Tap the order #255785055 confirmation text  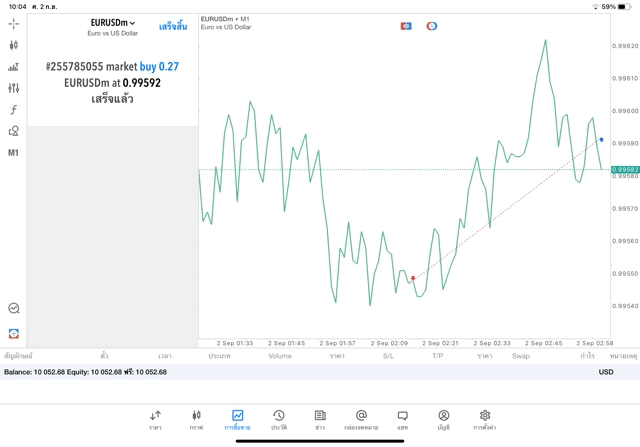112,67
